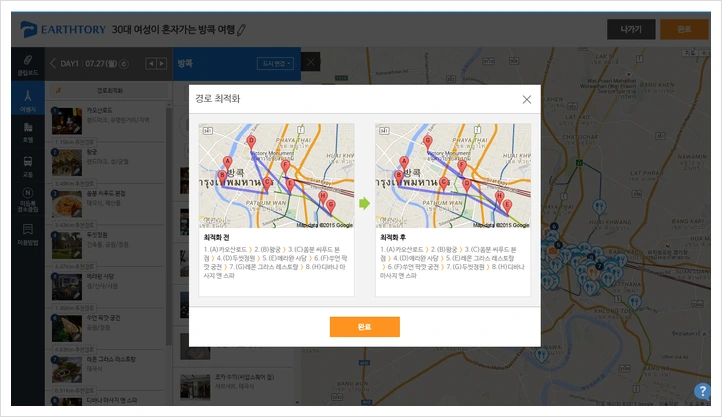Click marker H on the 최적화 전 map
Screen dimensions: 722x417
(323, 197)
